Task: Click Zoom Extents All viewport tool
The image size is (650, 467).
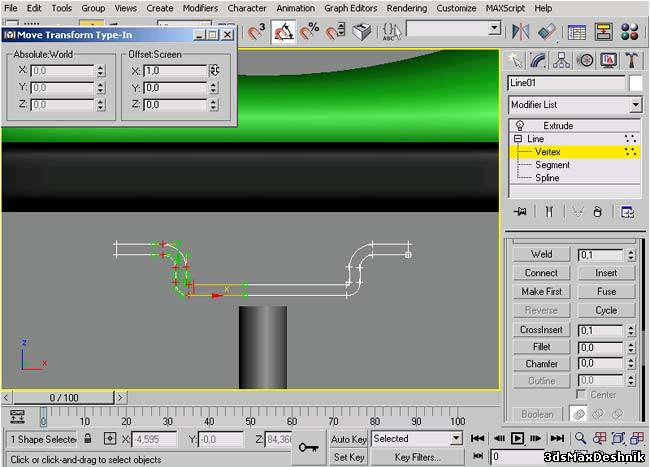Action: [637, 438]
